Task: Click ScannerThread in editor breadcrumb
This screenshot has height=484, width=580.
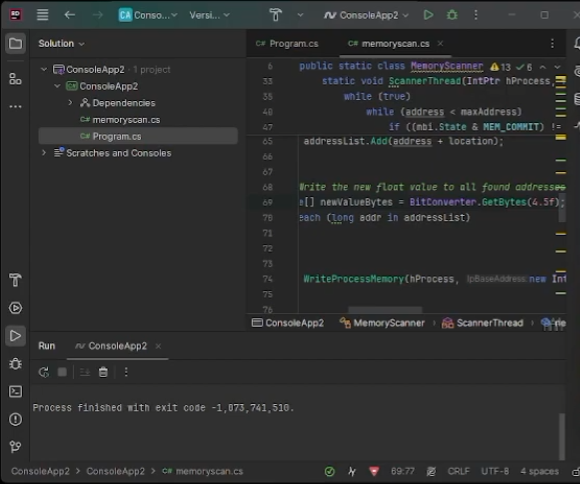Action: click(x=482, y=323)
